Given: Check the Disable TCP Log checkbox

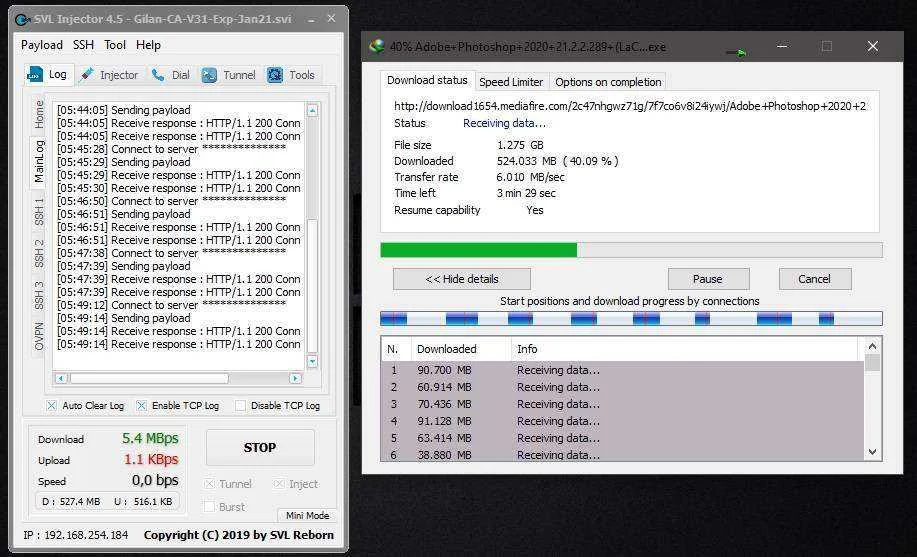Looking at the screenshot, I should tap(240, 405).
